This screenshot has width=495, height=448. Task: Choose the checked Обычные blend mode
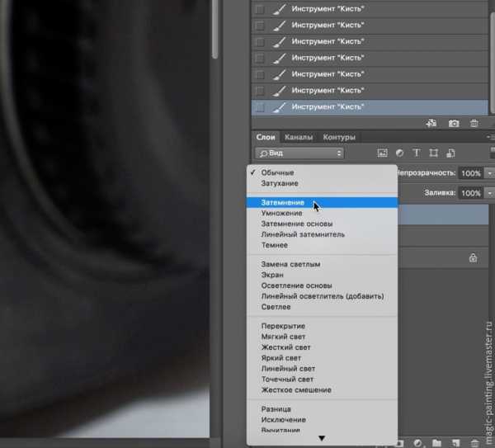pyautogui.click(x=322, y=172)
